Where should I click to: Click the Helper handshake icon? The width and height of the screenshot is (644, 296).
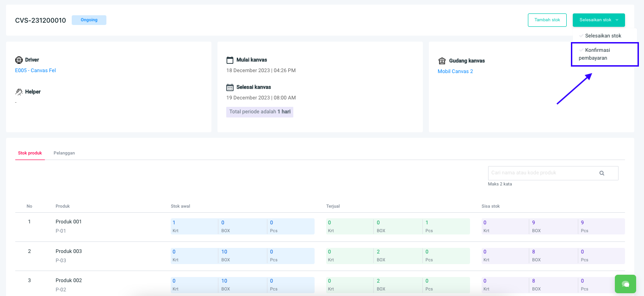(x=19, y=92)
